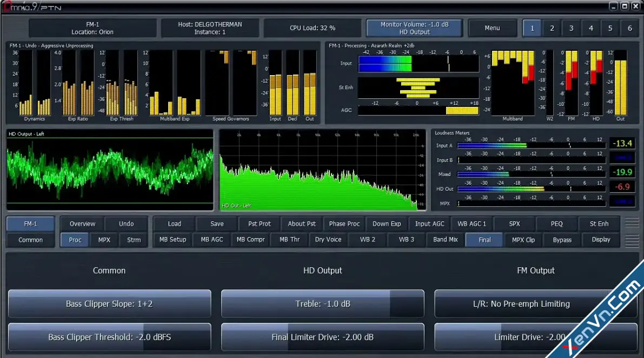
Task: Click the upper drag handle beside St Enh
Action: 632,224
